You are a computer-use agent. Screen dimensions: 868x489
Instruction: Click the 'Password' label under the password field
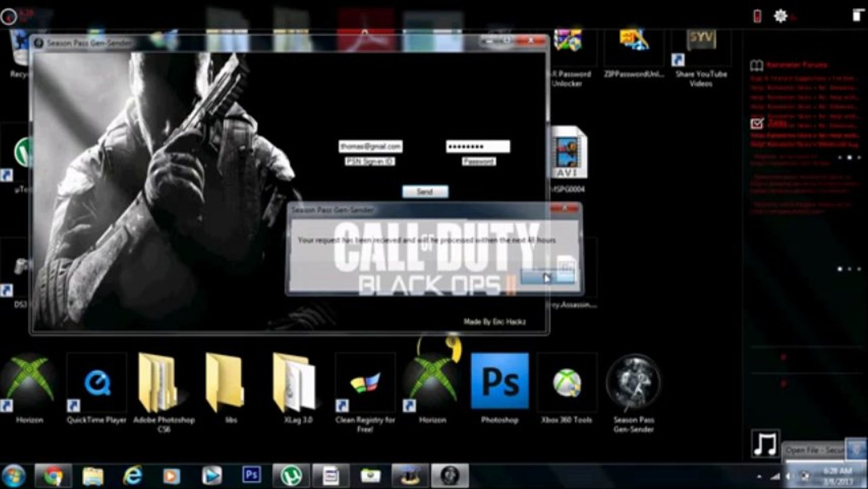[x=478, y=162]
